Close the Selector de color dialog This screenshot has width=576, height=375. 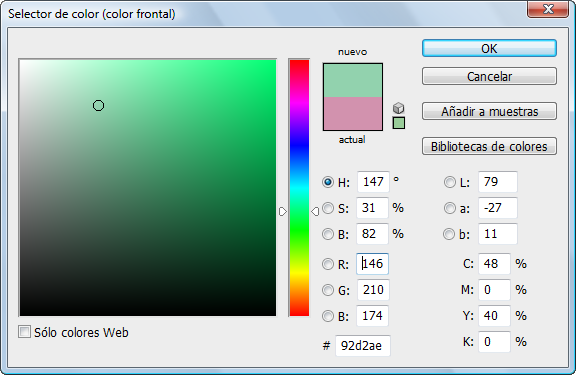click(x=548, y=9)
